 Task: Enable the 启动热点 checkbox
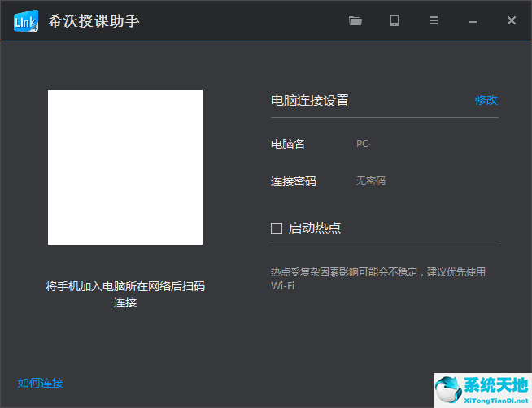277,228
